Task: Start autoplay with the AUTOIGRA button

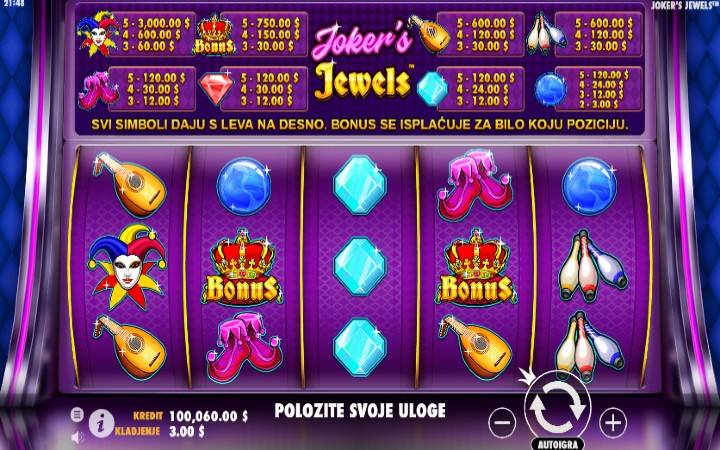Action: (x=557, y=444)
